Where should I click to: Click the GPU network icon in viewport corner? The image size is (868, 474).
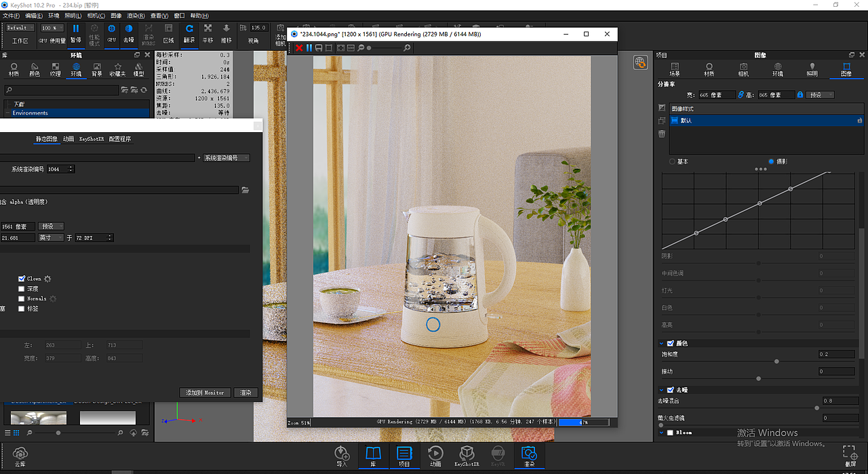click(x=640, y=62)
